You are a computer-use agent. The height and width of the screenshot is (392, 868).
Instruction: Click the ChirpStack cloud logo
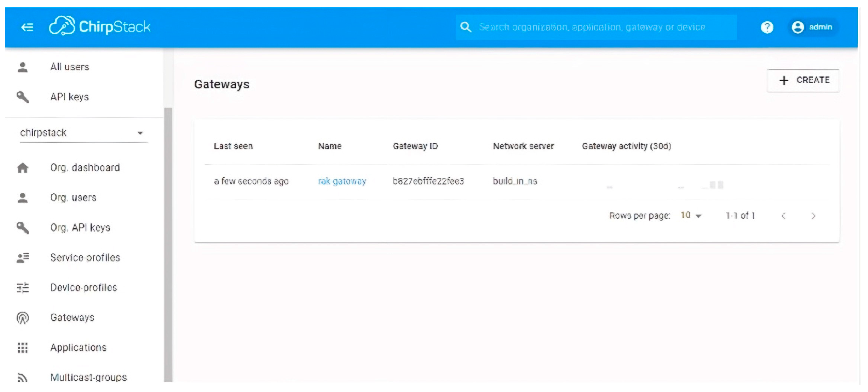[x=62, y=26]
